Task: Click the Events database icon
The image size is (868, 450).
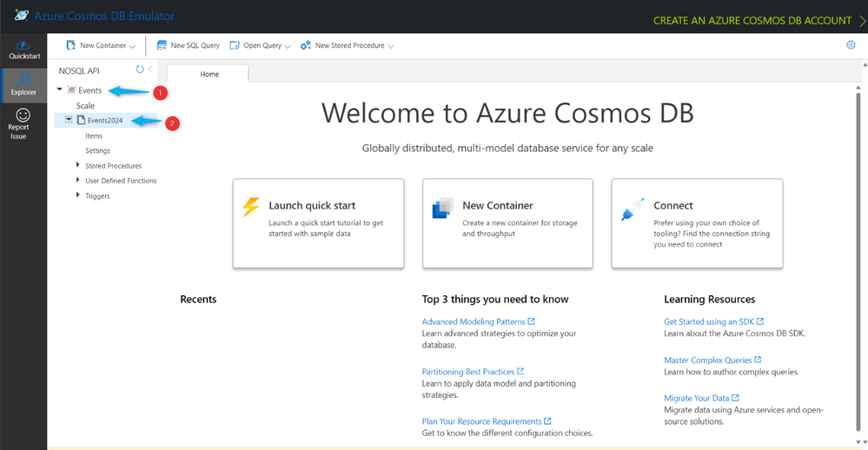Action: [x=71, y=89]
